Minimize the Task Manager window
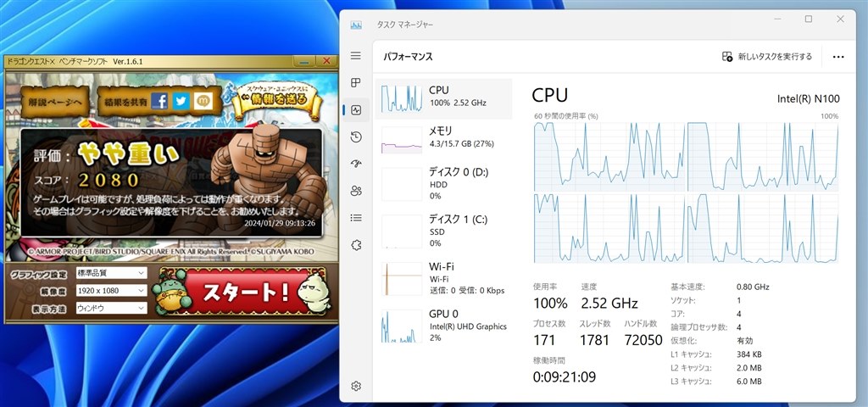Screen dimensions: 868x407 776,20
